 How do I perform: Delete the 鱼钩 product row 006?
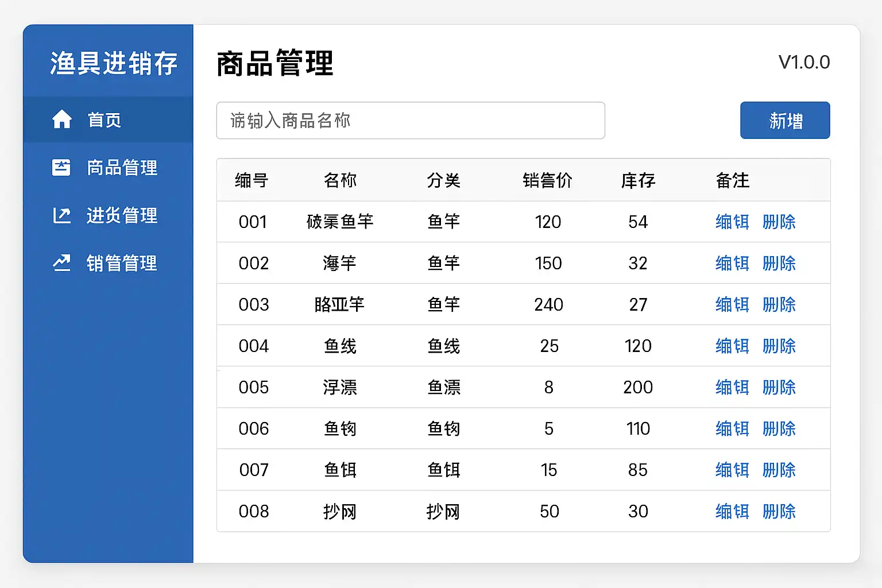(779, 428)
